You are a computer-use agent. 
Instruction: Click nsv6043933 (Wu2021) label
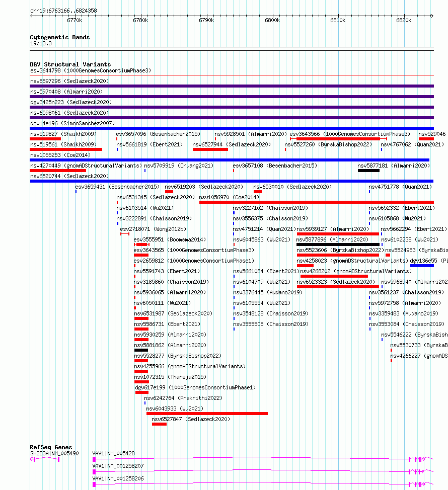coord(175,409)
